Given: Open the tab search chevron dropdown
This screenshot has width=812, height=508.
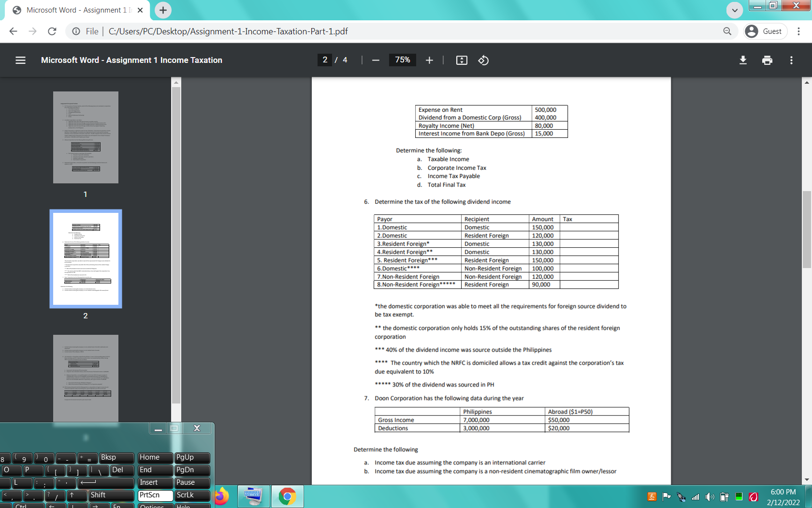Looking at the screenshot, I should (x=734, y=10).
